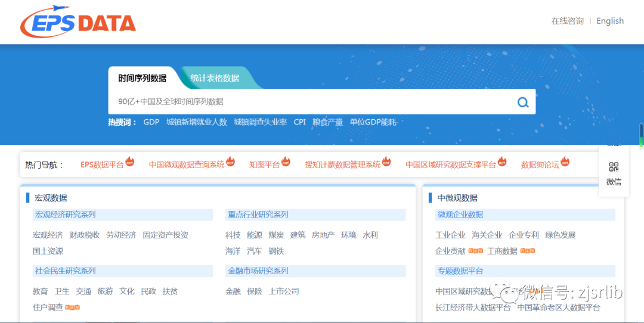644x323 pixels.
Task: Open the WeChat QR code icon
Action: coord(614,167)
